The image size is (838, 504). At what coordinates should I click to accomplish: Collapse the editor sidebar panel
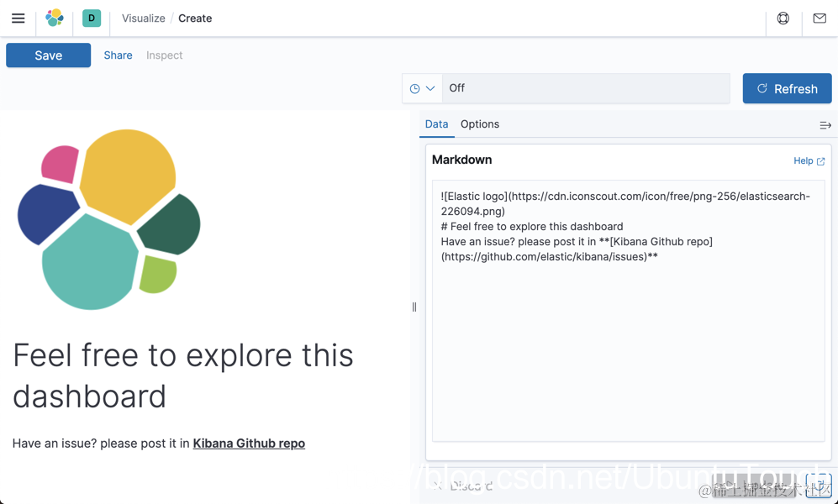(x=825, y=125)
